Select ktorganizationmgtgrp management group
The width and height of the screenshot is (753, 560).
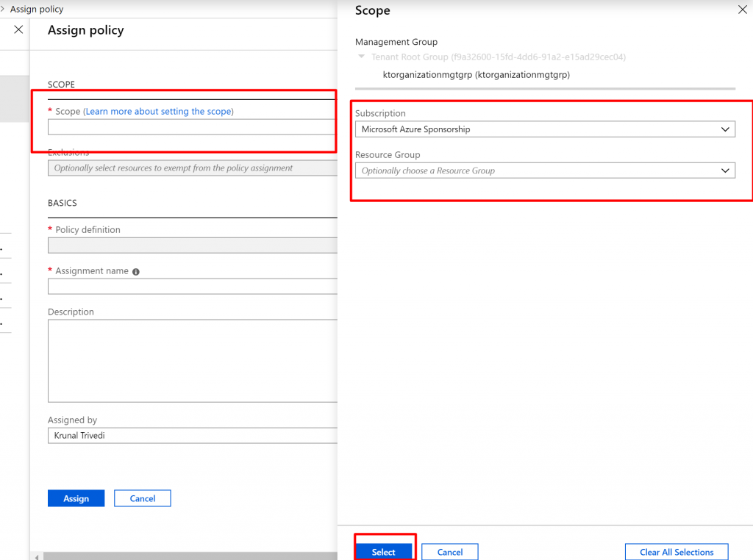476,74
